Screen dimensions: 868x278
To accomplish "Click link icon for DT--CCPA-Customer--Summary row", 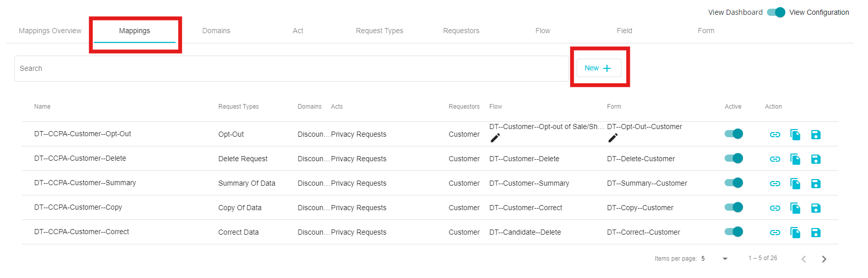I will click(775, 184).
